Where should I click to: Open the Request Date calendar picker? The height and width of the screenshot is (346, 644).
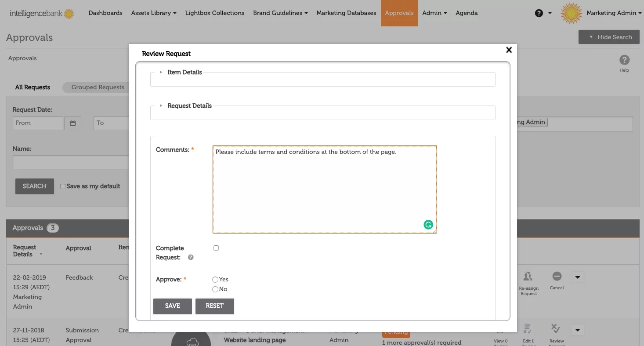click(72, 123)
